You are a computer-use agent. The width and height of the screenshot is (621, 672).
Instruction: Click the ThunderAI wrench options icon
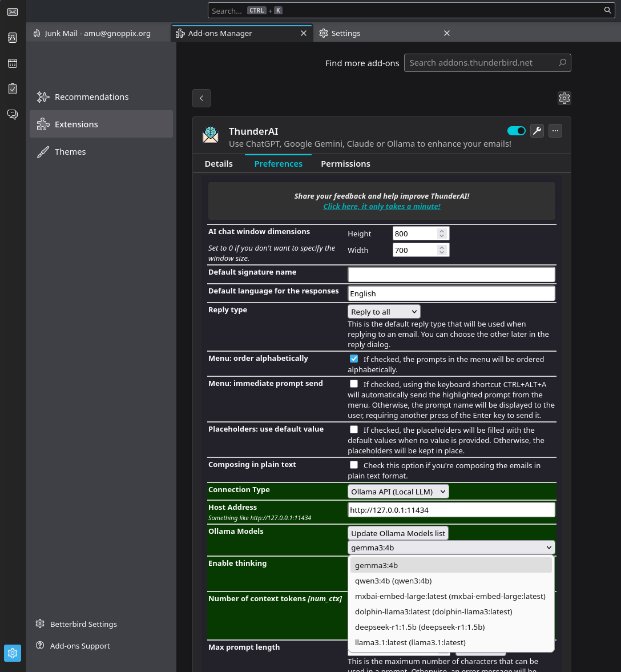537,131
